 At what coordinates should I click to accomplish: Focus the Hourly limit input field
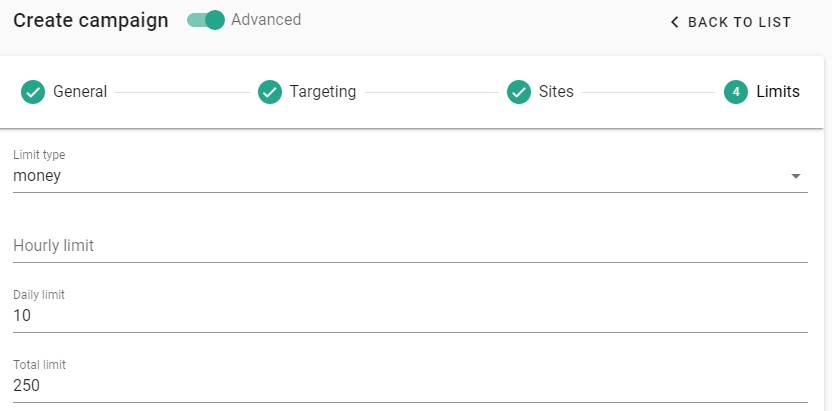coord(400,245)
